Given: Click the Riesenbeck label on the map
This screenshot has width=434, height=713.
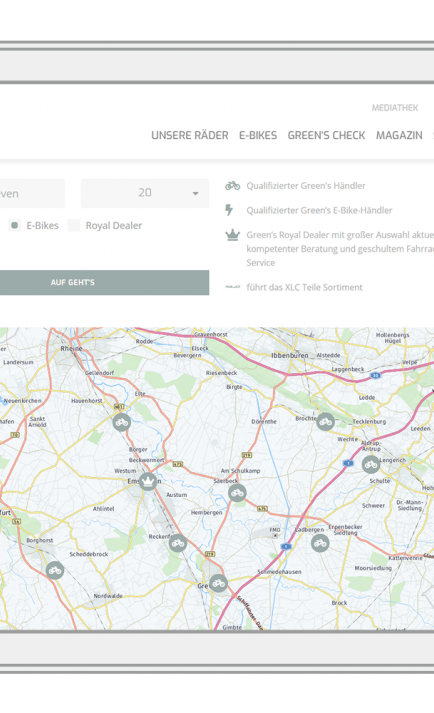Looking at the screenshot, I should (222, 373).
